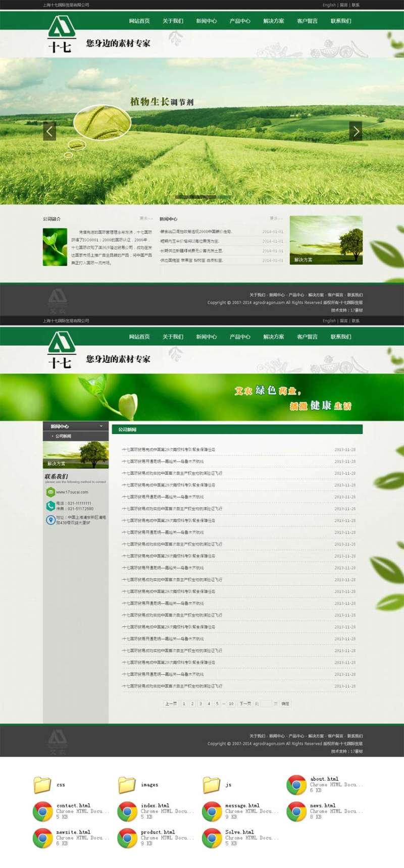Go to 联系我们 in the second page navigation

tap(341, 337)
